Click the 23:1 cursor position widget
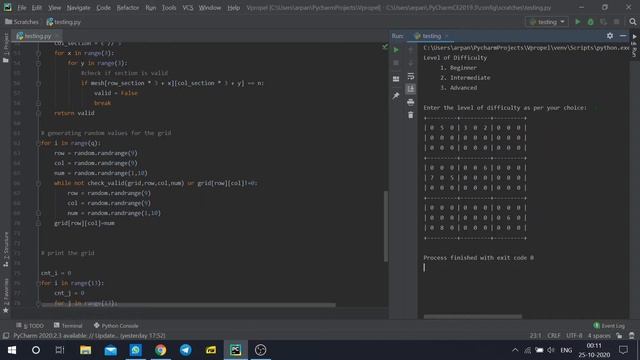Image resolution: width=640 pixels, height=360 pixels. tap(536, 336)
